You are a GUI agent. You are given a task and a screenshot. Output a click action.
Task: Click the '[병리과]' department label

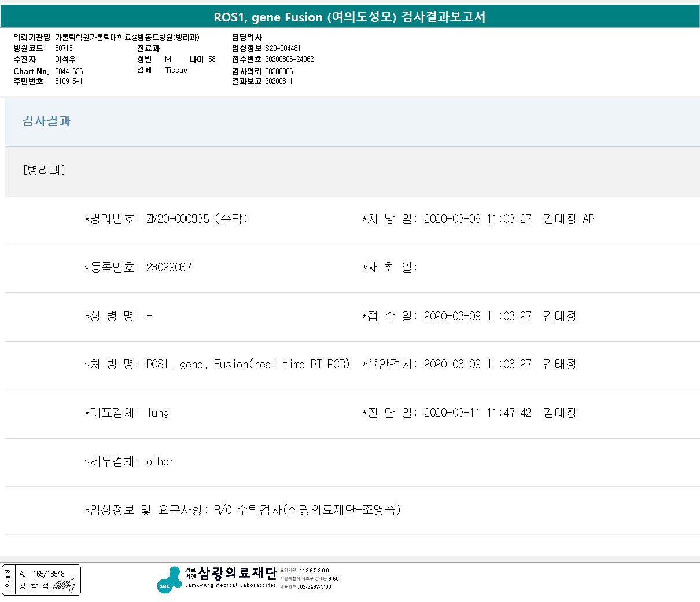click(x=44, y=170)
